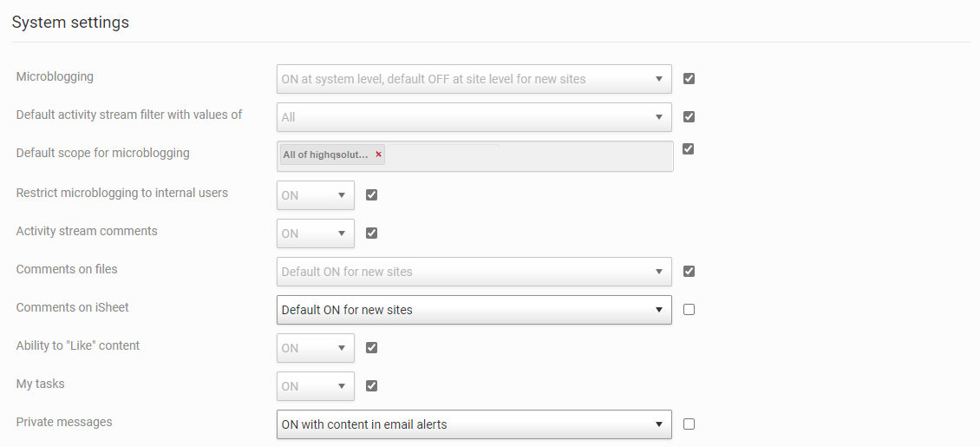Viewport: 980px width, 447px height.
Task: Open the Comments on files dropdown
Action: coord(474,272)
